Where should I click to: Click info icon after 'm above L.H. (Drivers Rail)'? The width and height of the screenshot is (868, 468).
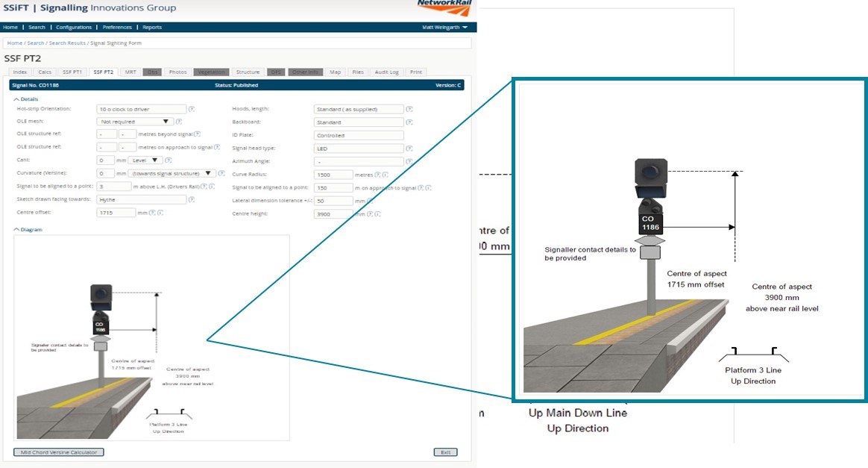tap(212, 187)
